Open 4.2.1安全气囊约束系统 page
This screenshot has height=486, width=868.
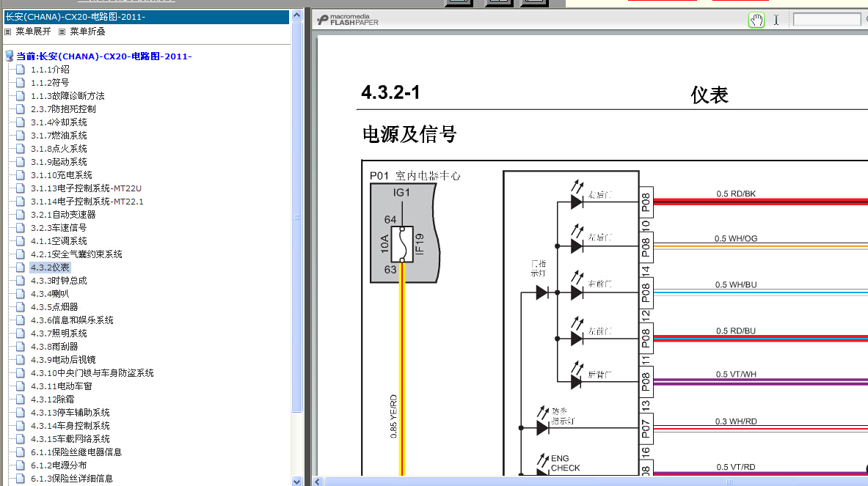[x=76, y=254]
